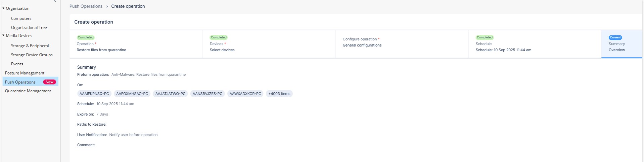Go to Storage & Peripheral
Image resolution: width=644 pixels, height=162 pixels.
tap(30, 46)
